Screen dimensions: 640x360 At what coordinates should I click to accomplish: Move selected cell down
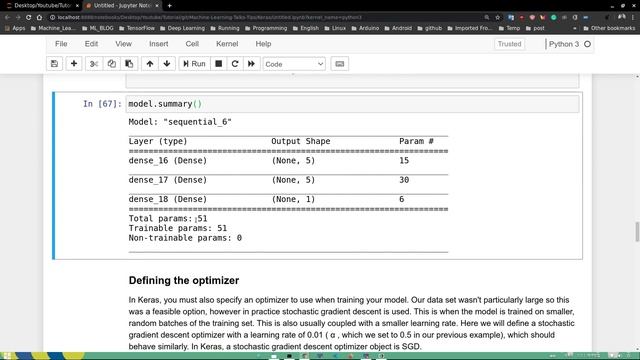tap(167, 64)
